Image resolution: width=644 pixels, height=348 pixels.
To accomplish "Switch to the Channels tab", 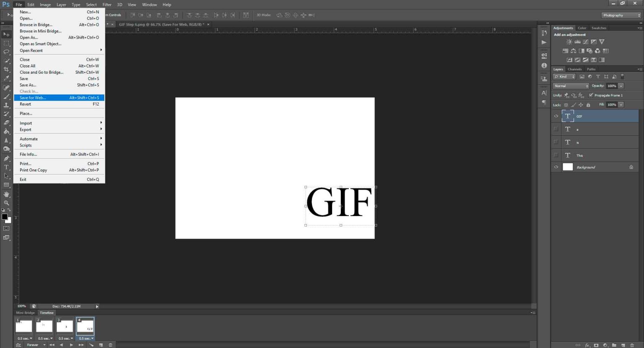I will coord(574,69).
